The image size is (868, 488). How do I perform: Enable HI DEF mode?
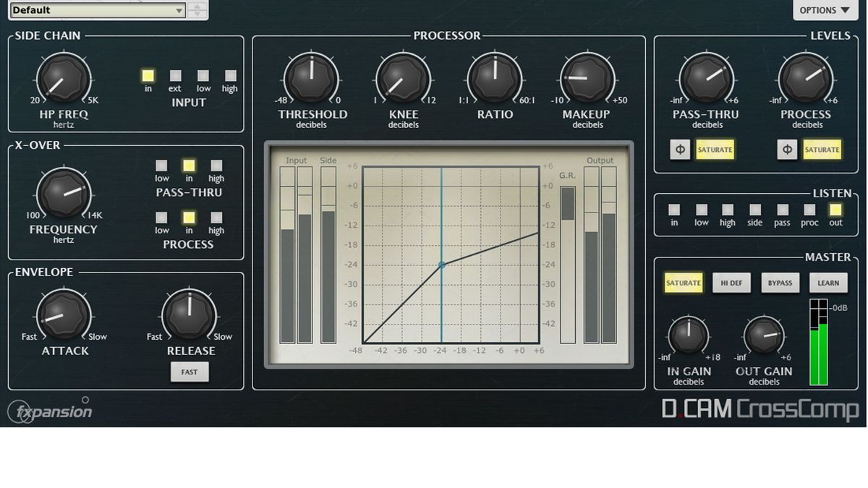click(x=731, y=283)
